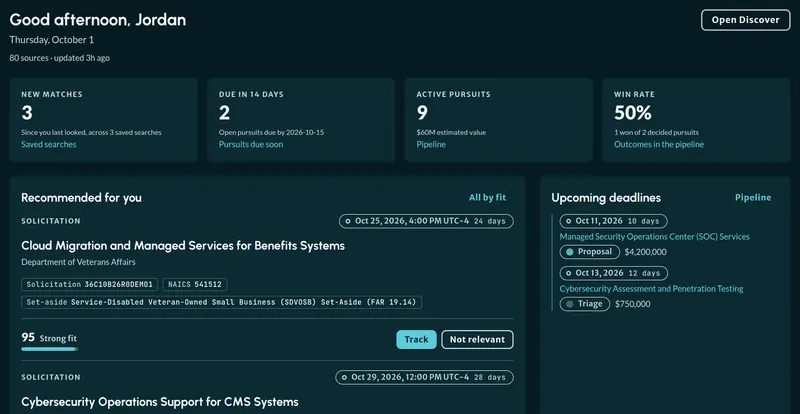
Task: Click the $4,200,000 value
Action: coord(645,252)
